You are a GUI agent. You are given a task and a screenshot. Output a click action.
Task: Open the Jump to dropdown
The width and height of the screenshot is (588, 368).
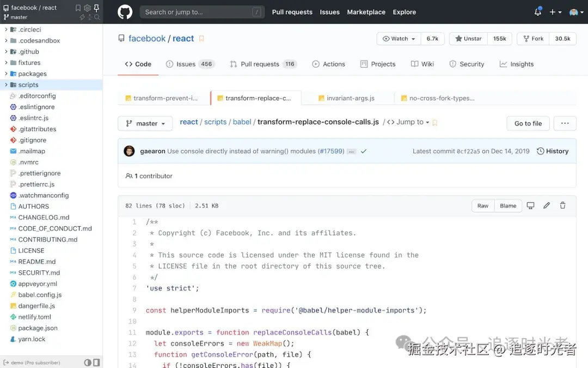coord(408,122)
